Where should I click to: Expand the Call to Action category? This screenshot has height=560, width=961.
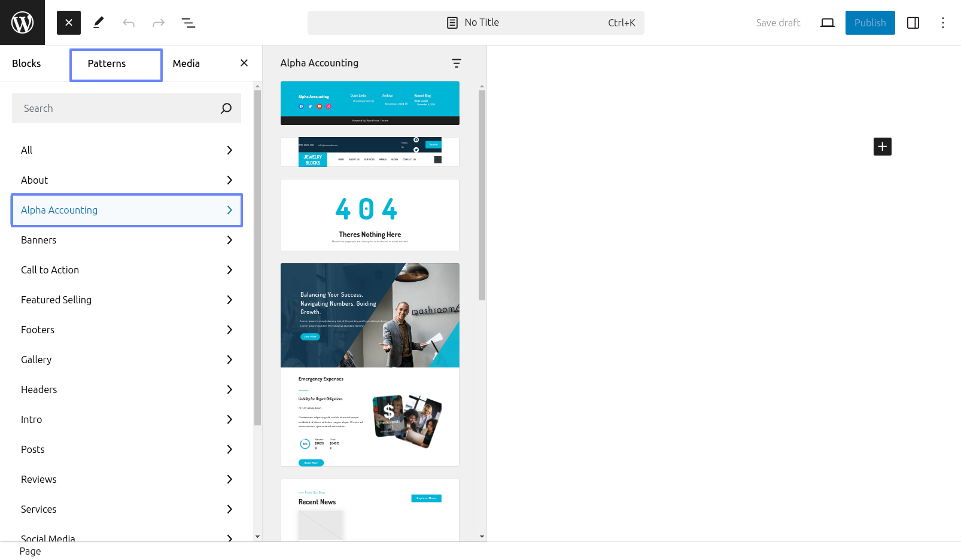point(126,270)
